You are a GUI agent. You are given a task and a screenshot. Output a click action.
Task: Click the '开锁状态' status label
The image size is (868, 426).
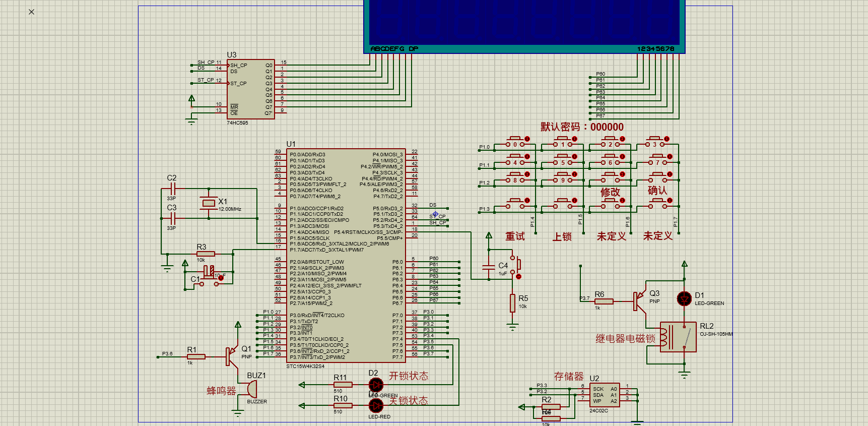(x=409, y=376)
